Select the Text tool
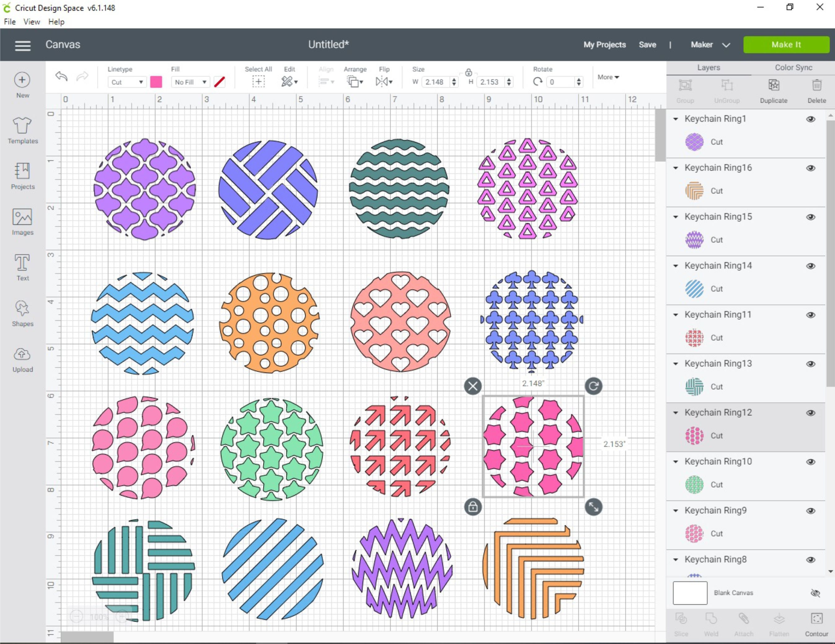Viewport: 835px width, 644px height. (x=22, y=263)
